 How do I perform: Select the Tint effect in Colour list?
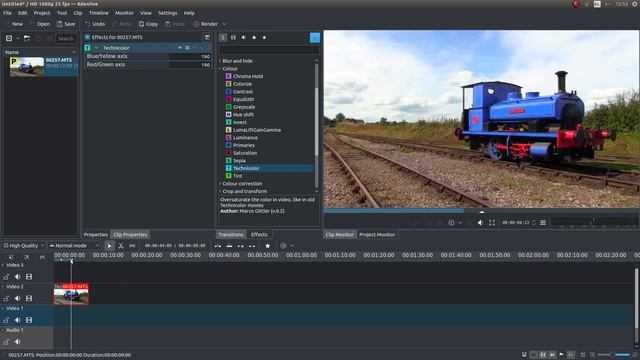tap(238, 176)
